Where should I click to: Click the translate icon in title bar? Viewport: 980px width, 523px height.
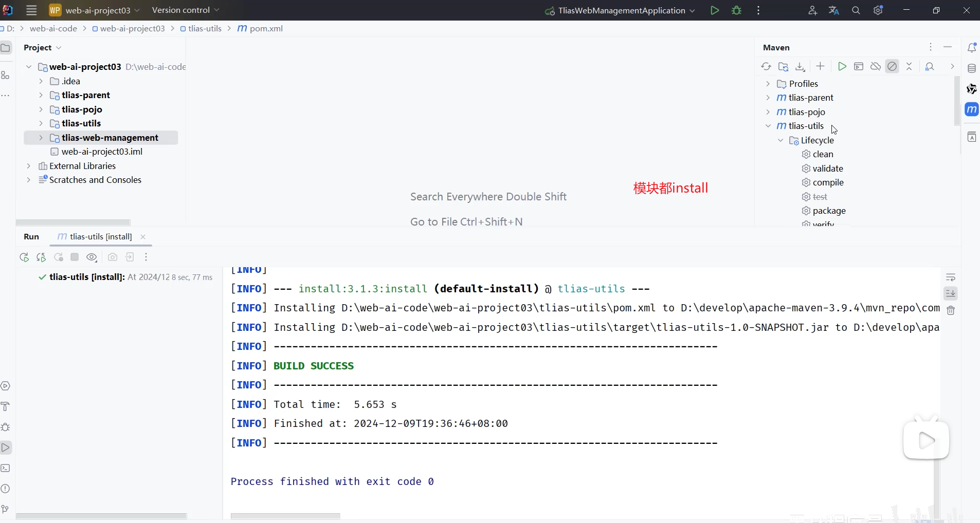(834, 10)
